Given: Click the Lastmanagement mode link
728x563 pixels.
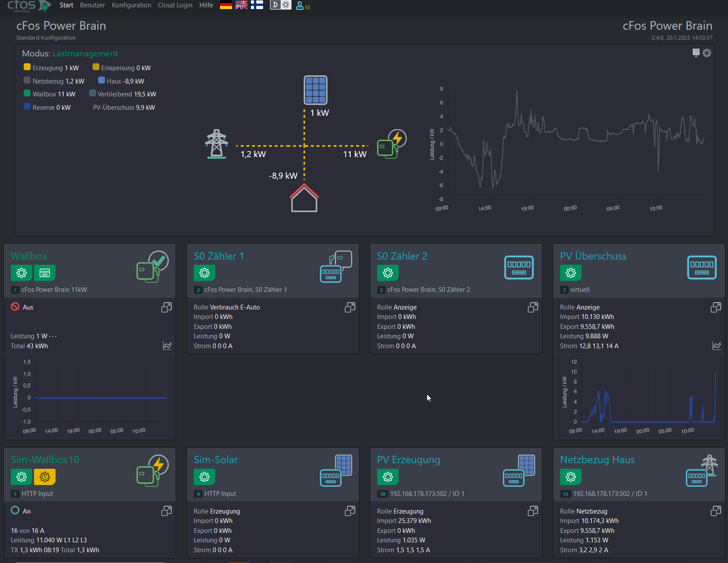Looking at the screenshot, I should 85,54.
